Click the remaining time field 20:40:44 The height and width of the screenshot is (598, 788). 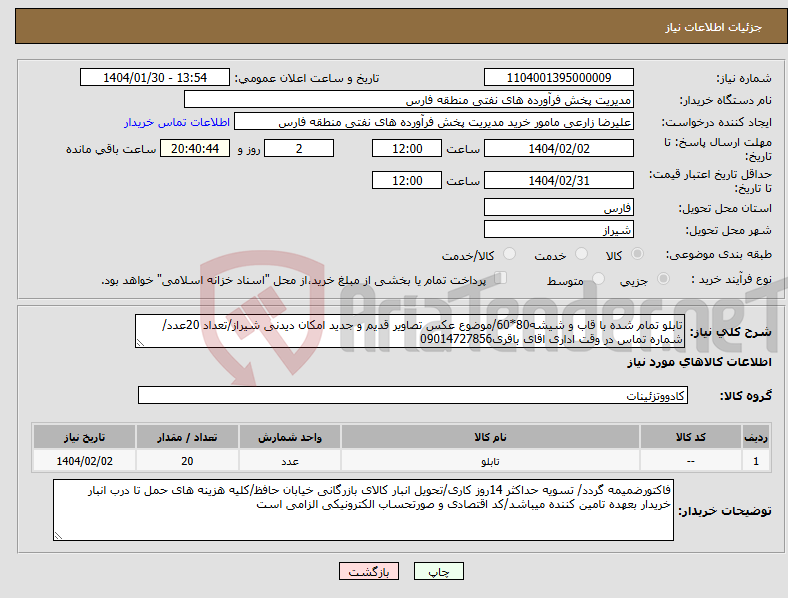click(195, 148)
